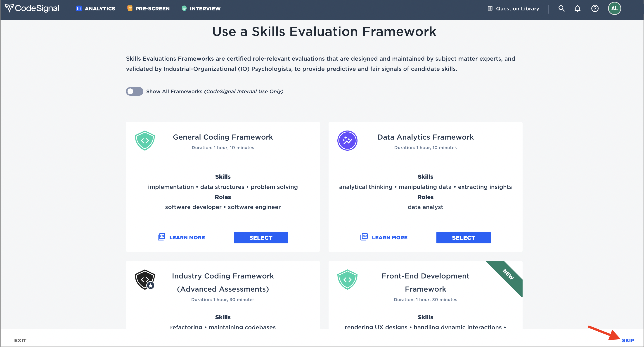644x347 pixels.
Task: Click General Coding 'Duration: 1 hour, 10 minutes'
Action: pyautogui.click(x=223, y=148)
